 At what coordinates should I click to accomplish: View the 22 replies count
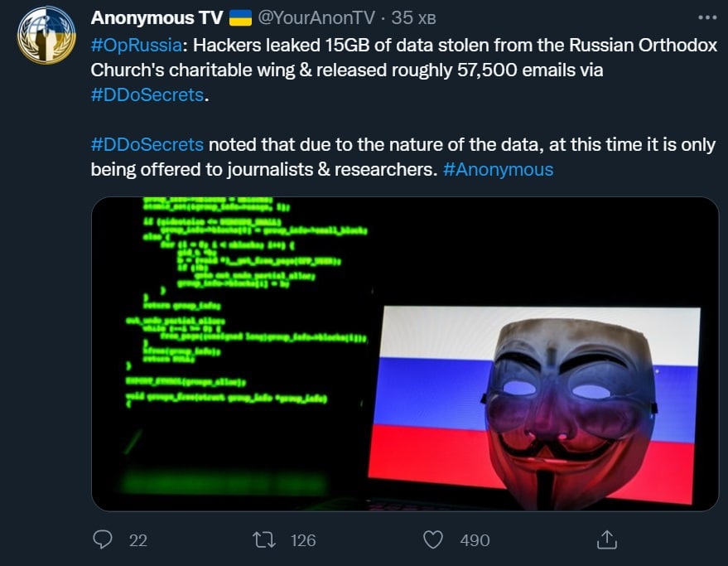pyautogui.click(x=138, y=540)
